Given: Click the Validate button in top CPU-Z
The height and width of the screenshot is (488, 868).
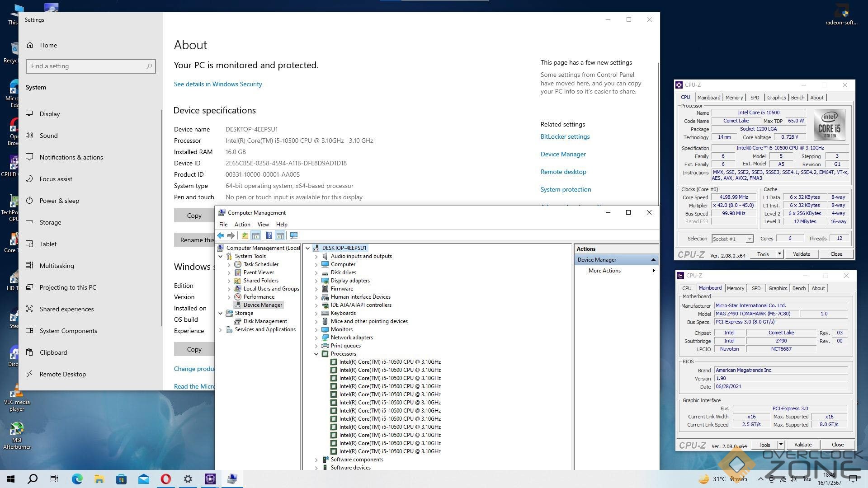Looking at the screenshot, I should click(801, 254).
